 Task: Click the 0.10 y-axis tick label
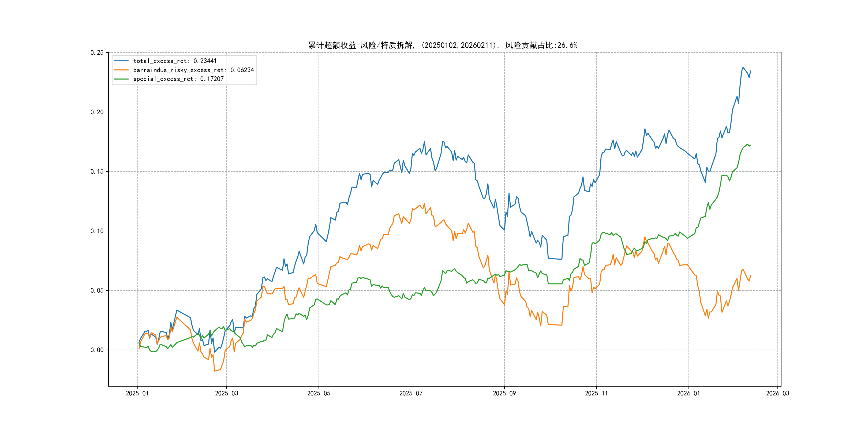(97, 231)
